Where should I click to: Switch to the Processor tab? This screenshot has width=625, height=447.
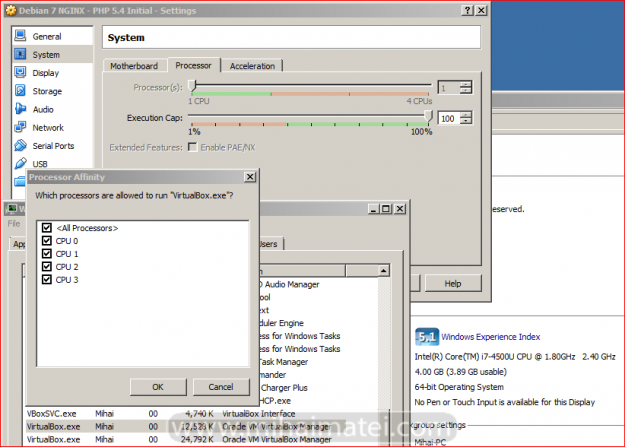click(193, 65)
